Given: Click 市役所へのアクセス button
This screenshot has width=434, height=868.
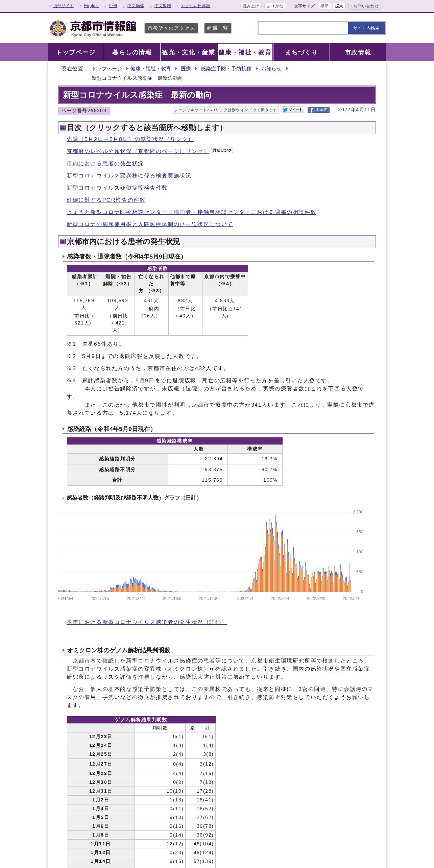Looking at the screenshot, I should click(171, 28).
